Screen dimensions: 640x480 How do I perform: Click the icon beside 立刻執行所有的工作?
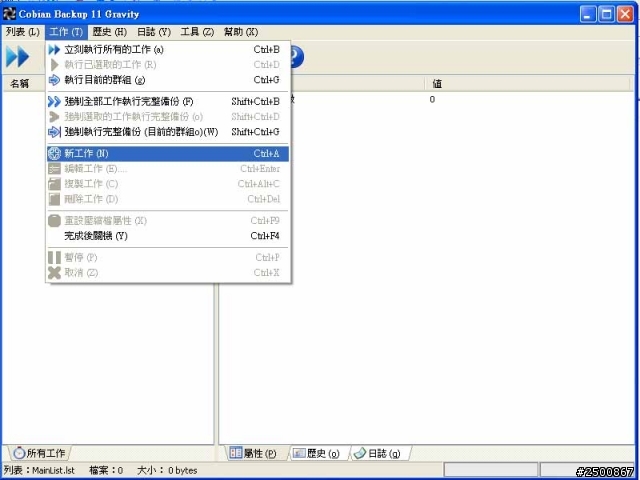pyautogui.click(x=54, y=50)
